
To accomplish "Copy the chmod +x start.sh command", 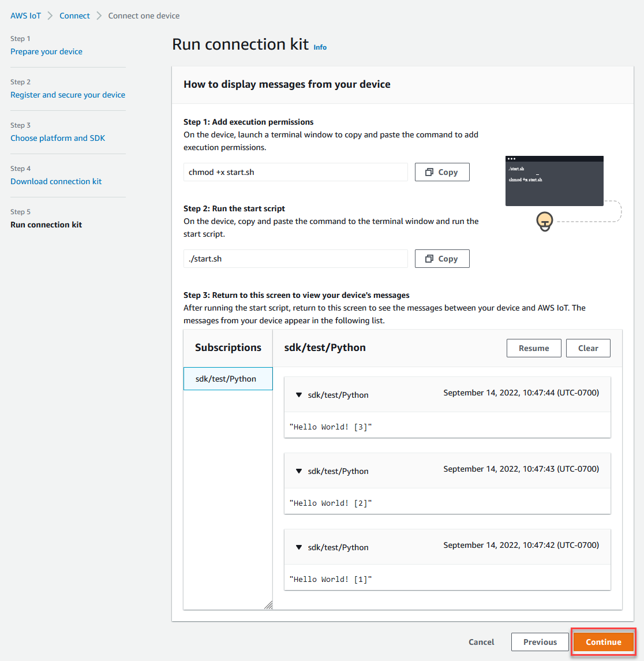I will [441, 171].
